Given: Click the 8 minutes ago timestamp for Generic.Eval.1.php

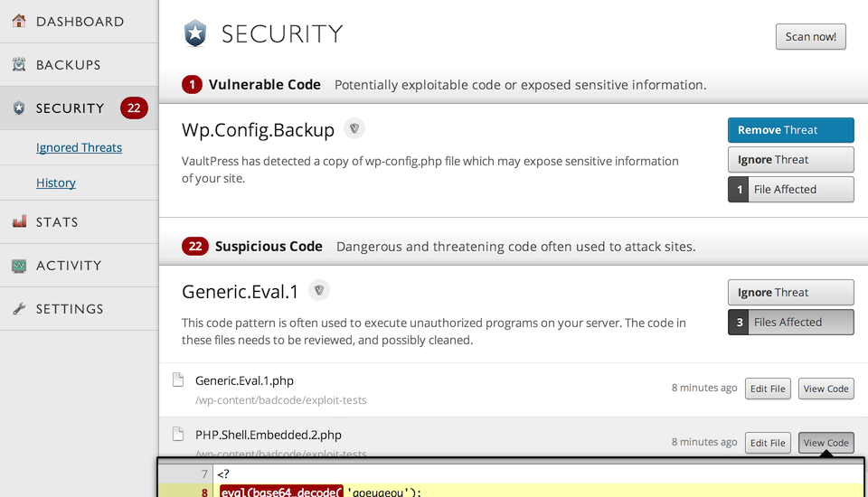Looking at the screenshot, I should coord(704,388).
